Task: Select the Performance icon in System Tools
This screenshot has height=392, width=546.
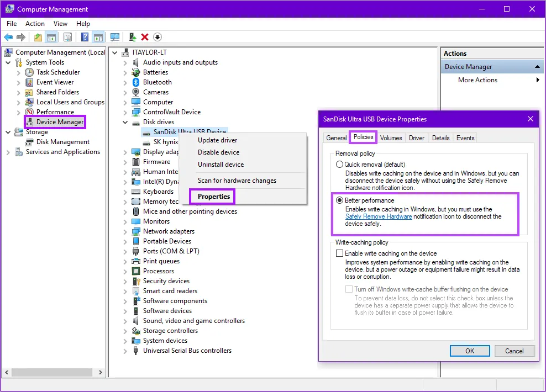Action: [x=29, y=112]
